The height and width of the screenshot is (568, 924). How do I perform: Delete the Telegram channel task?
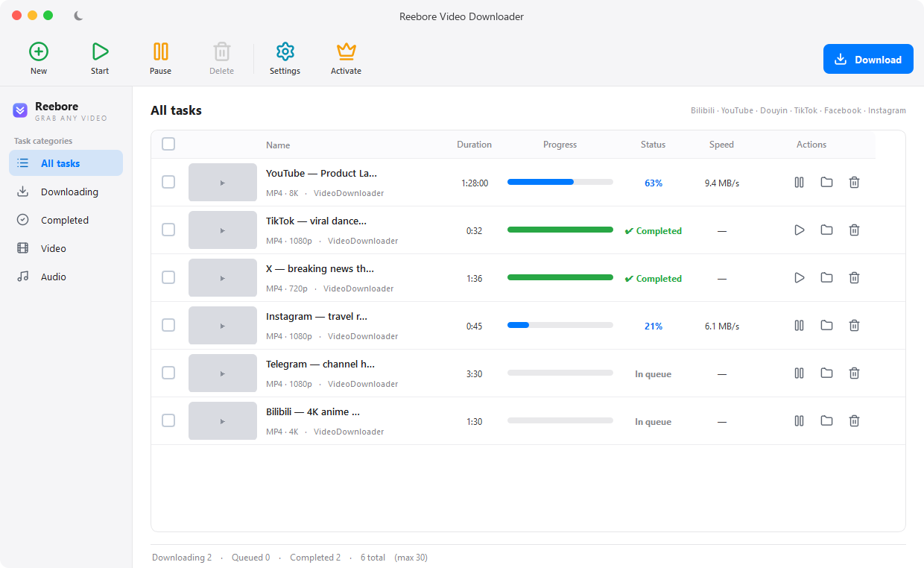click(x=855, y=373)
